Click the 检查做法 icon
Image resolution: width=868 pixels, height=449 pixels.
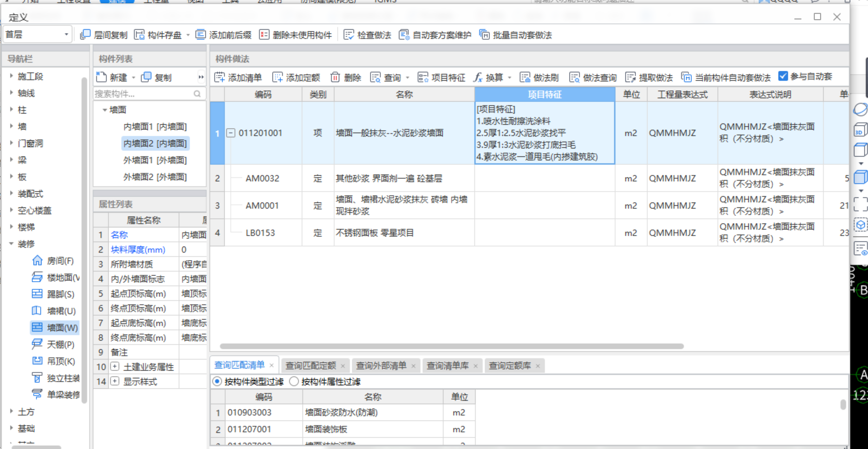click(x=349, y=35)
